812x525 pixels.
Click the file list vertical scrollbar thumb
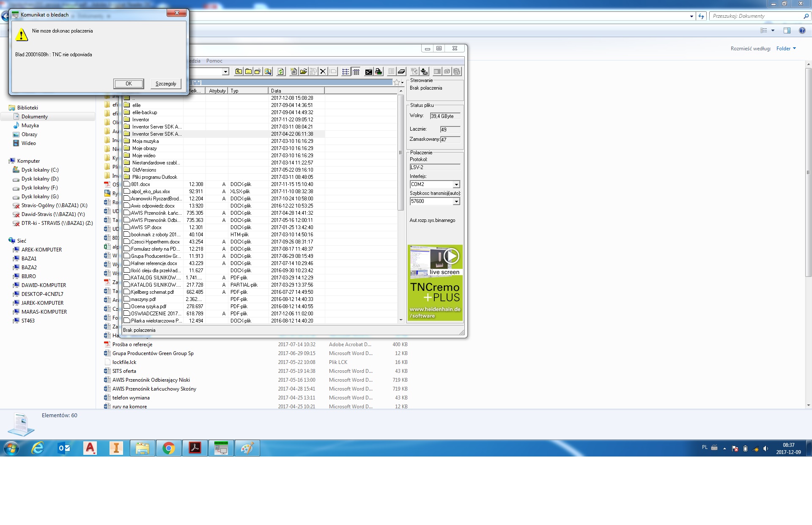(x=401, y=152)
